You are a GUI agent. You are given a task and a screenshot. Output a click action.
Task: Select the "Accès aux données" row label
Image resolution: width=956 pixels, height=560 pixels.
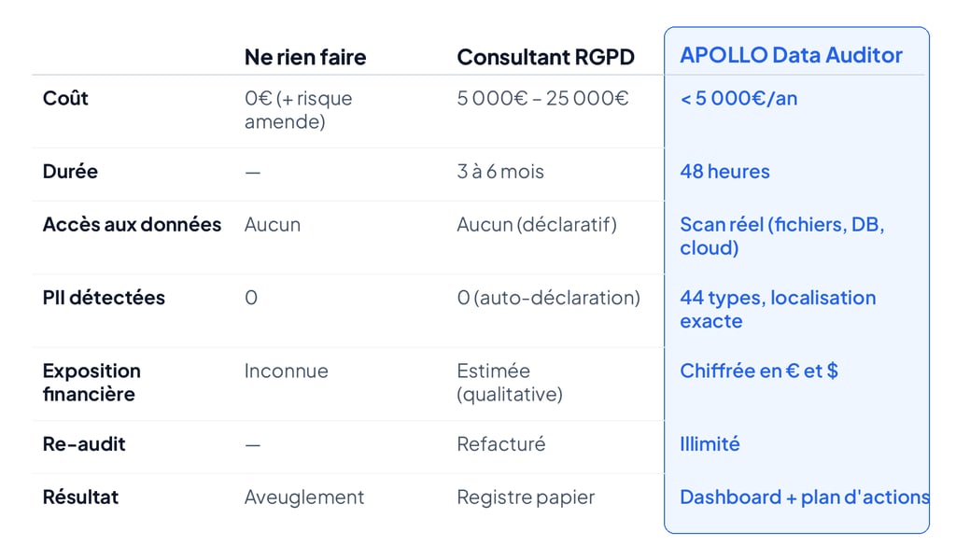[x=132, y=225]
